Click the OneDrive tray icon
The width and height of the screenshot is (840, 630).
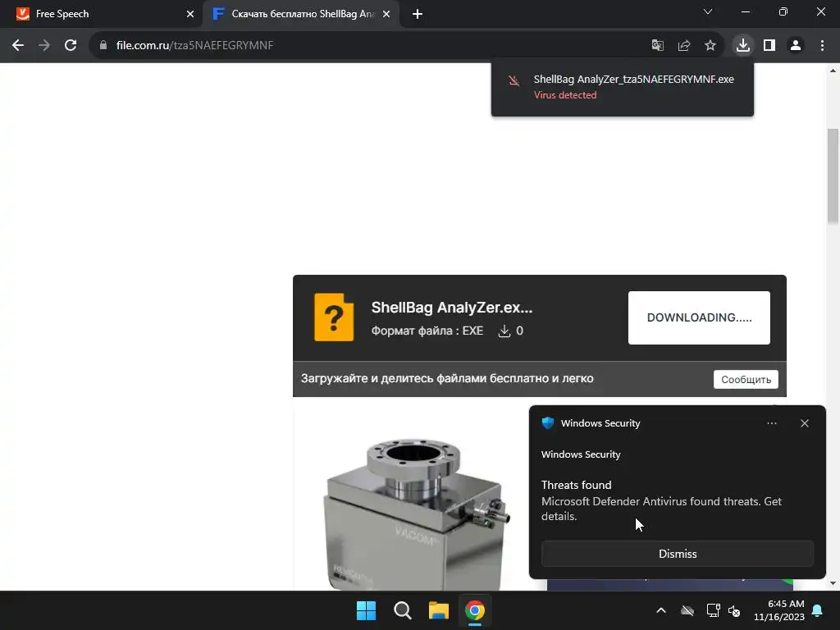point(687,610)
